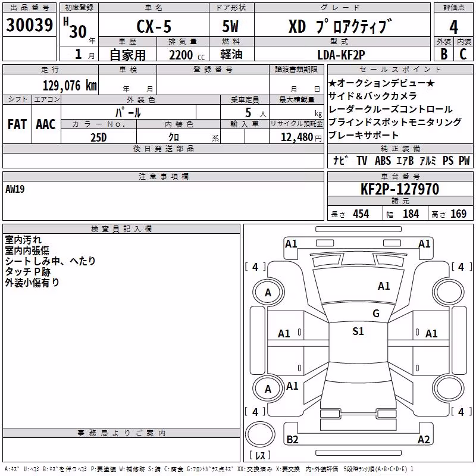Viewport: 476px width, 476px height.
Task: Click the lot number 30039
Action: click(29, 24)
